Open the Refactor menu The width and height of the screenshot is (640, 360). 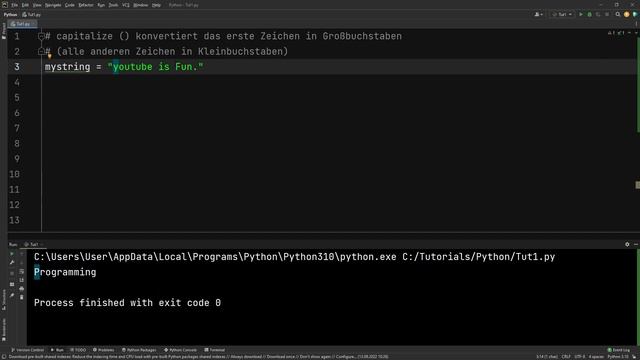86,5
